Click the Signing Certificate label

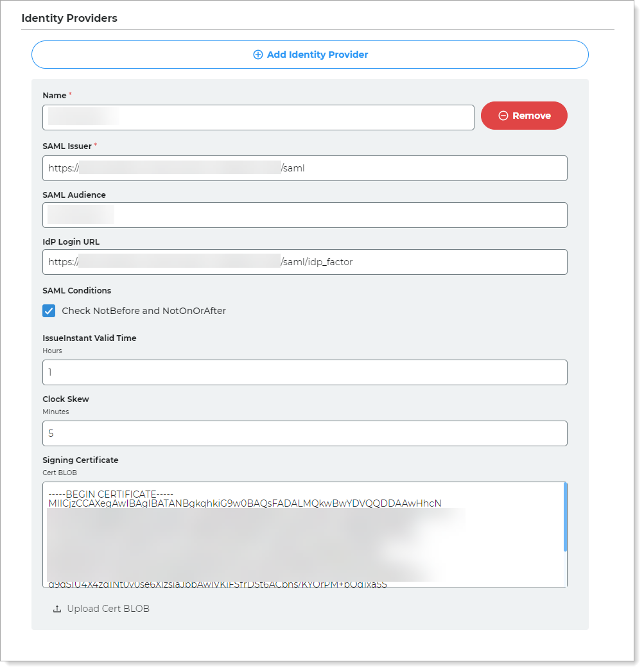point(80,460)
